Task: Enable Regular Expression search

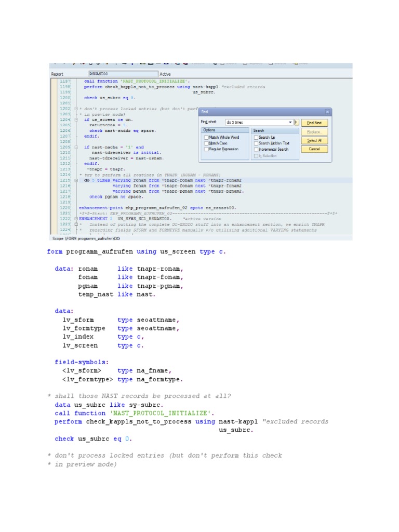Action: coord(206,149)
